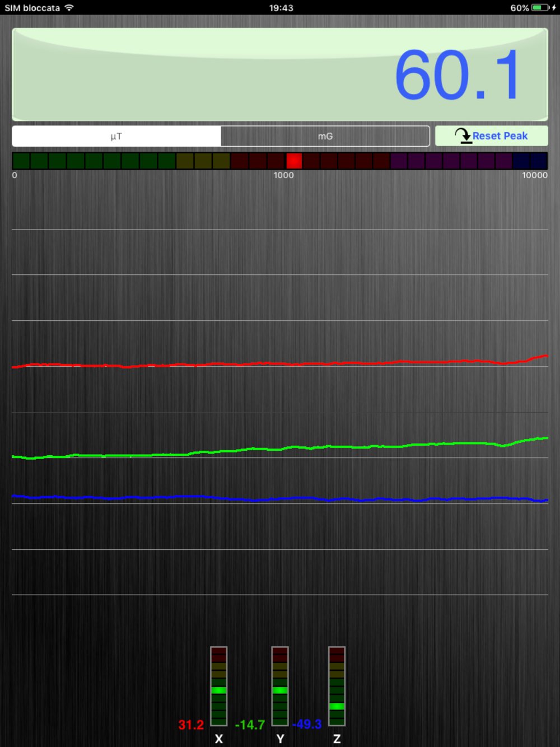Click the 10000 scale label
This screenshot has height=747, width=560.
coord(535,175)
